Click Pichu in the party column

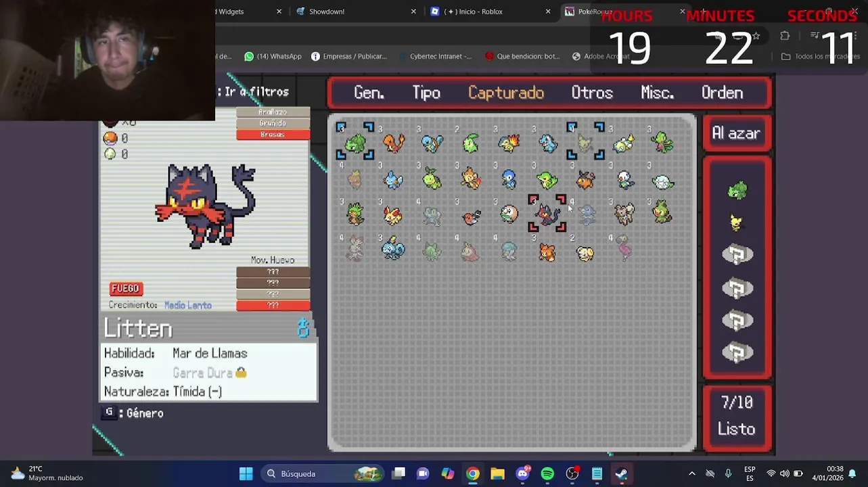[x=736, y=222]
